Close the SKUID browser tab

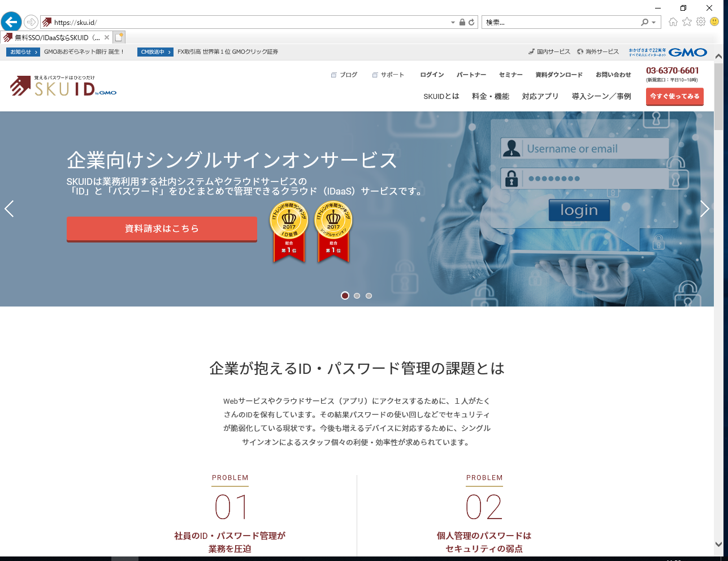[x=107, y=37]
